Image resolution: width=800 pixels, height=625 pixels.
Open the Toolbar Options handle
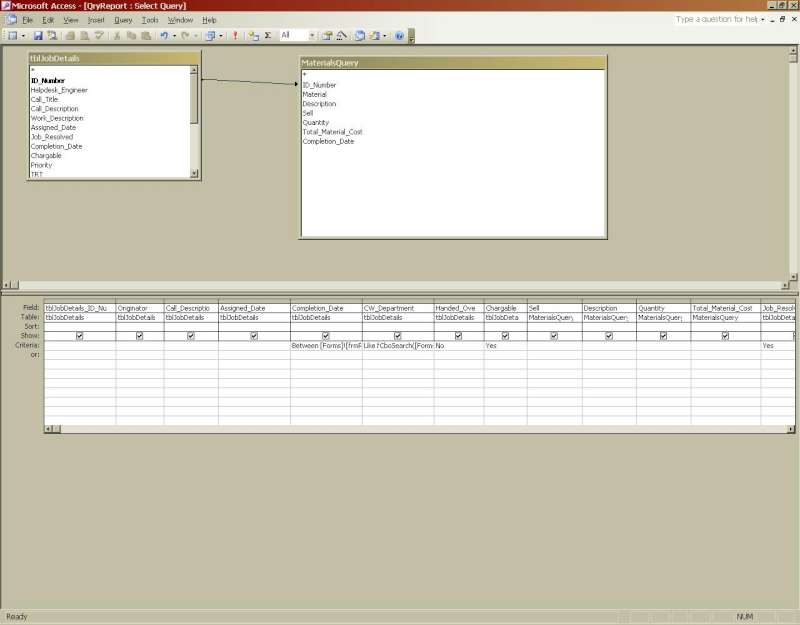[411, 36]
